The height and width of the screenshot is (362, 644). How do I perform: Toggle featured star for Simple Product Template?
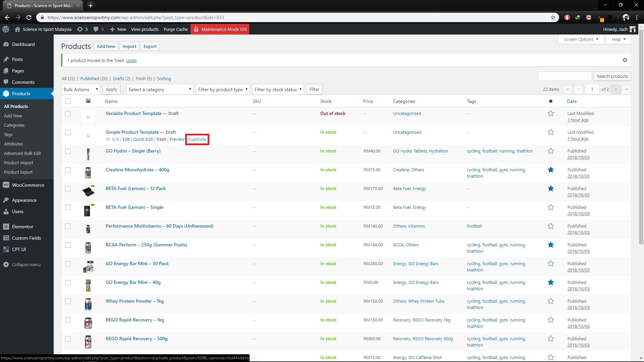tap(551, 132)
